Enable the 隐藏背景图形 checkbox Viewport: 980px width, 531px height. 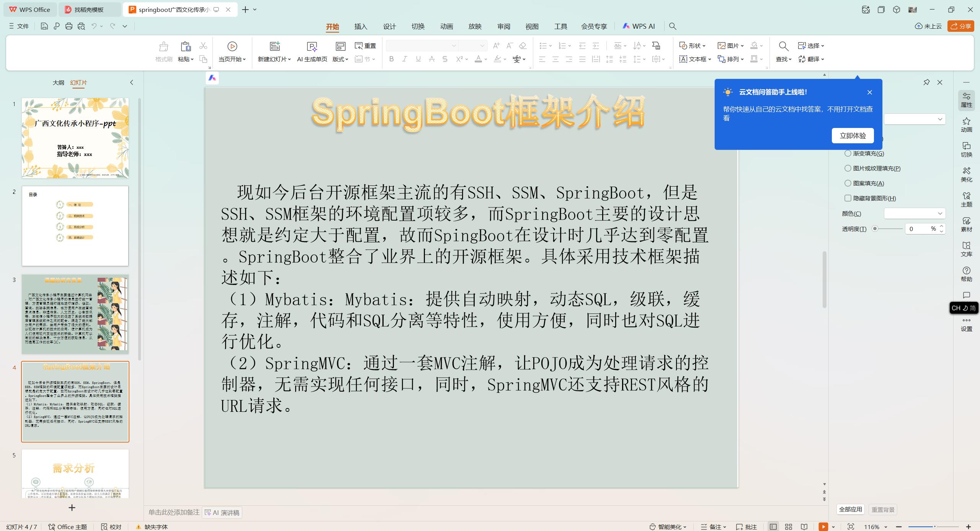[x=848, y=198]
